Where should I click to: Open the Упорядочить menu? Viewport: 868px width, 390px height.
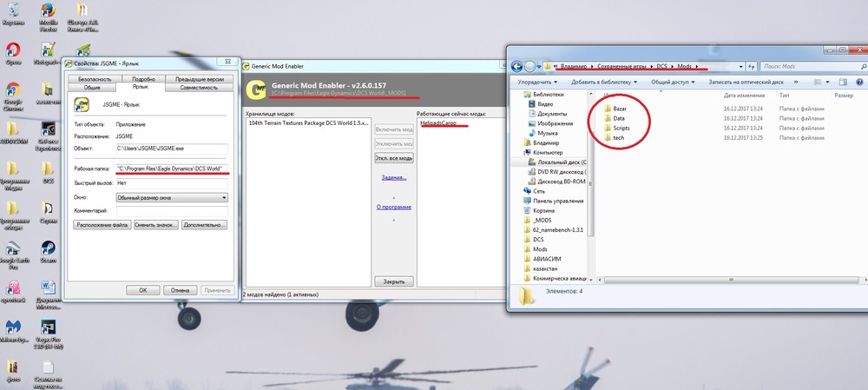tap(536, 82)
